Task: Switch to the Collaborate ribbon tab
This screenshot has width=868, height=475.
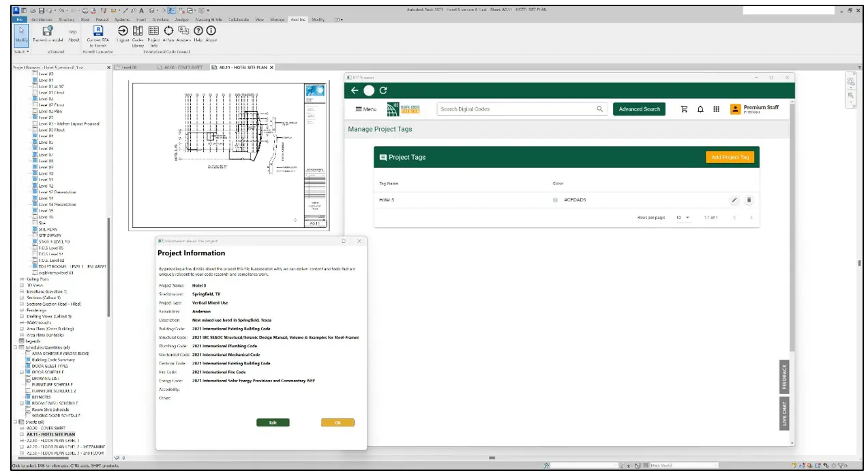Action: 239,20
